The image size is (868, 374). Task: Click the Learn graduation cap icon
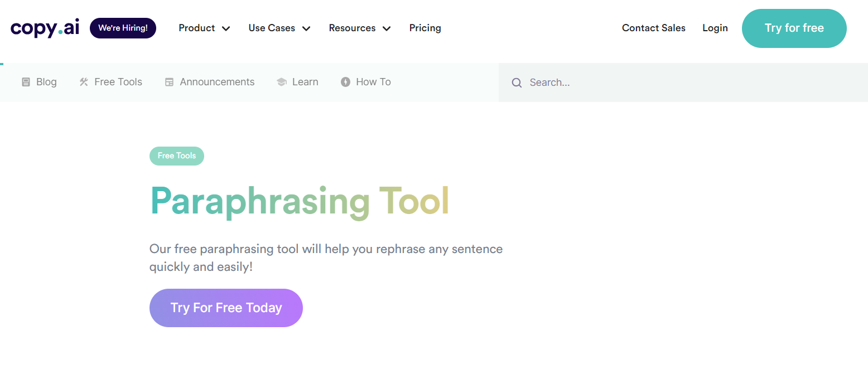[281, 82]
